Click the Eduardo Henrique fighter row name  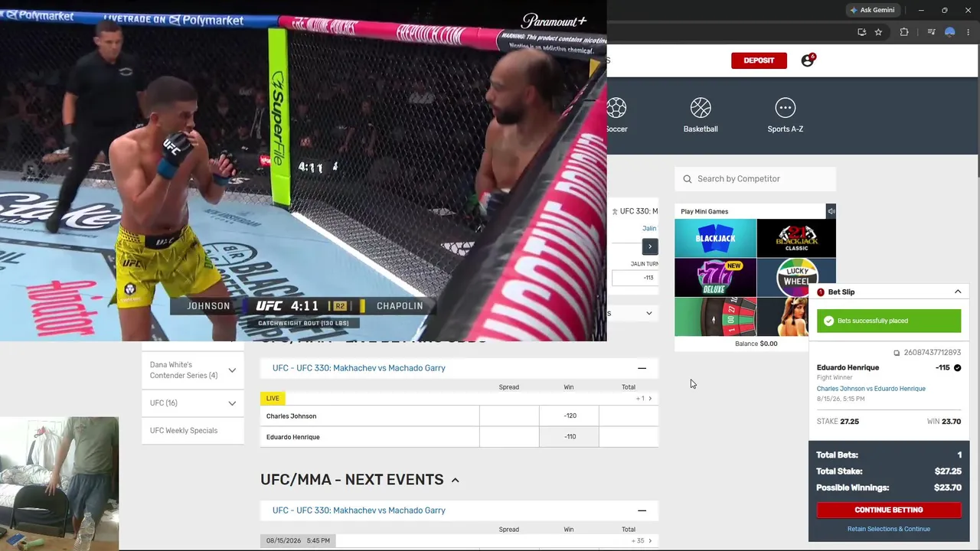(293, 437)
